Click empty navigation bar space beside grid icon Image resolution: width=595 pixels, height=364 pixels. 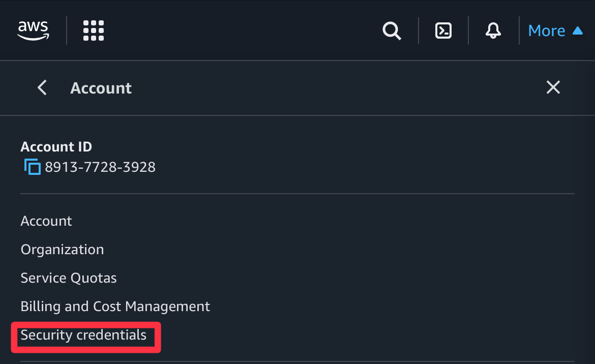(229, 31)
